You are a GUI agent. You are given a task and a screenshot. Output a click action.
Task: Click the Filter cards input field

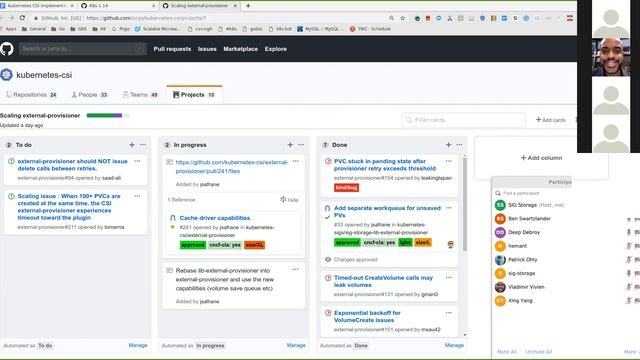click(x=464, y=120)
